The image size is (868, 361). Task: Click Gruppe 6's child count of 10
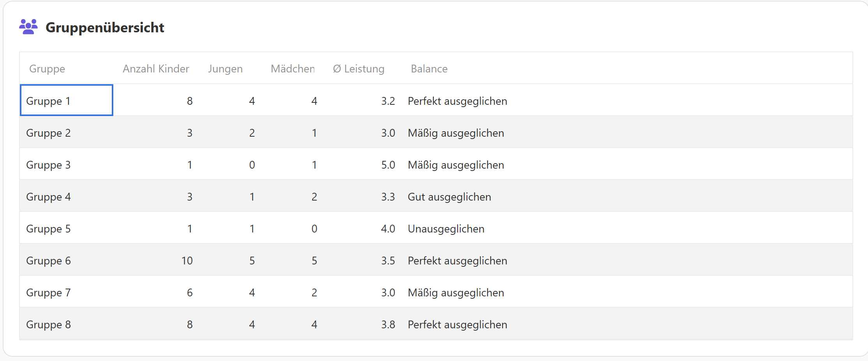187,261
